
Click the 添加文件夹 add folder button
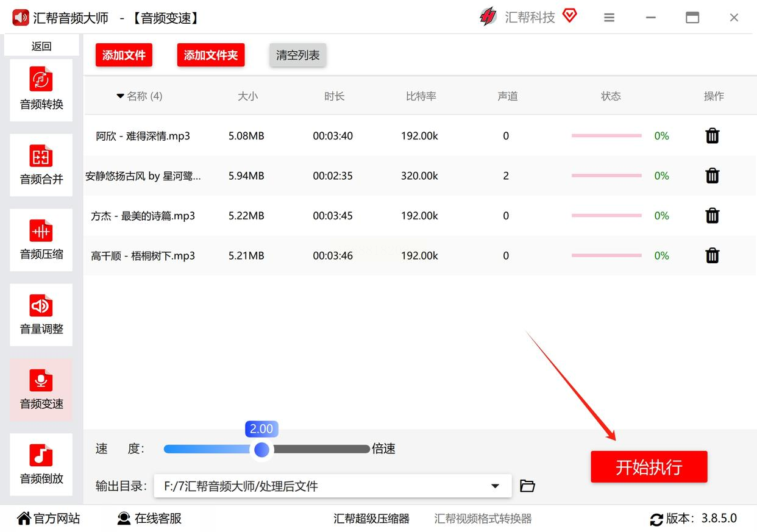pos(210,55)
